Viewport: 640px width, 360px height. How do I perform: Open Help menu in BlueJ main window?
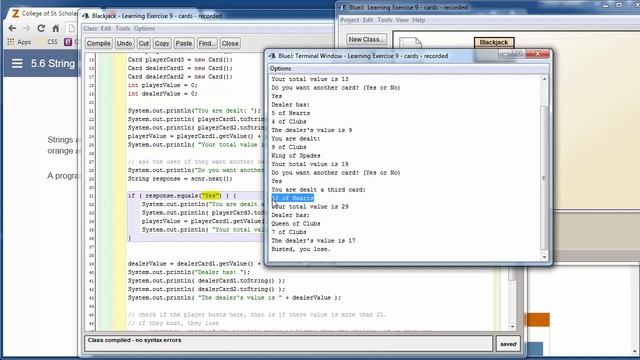(x=418, y=20)
